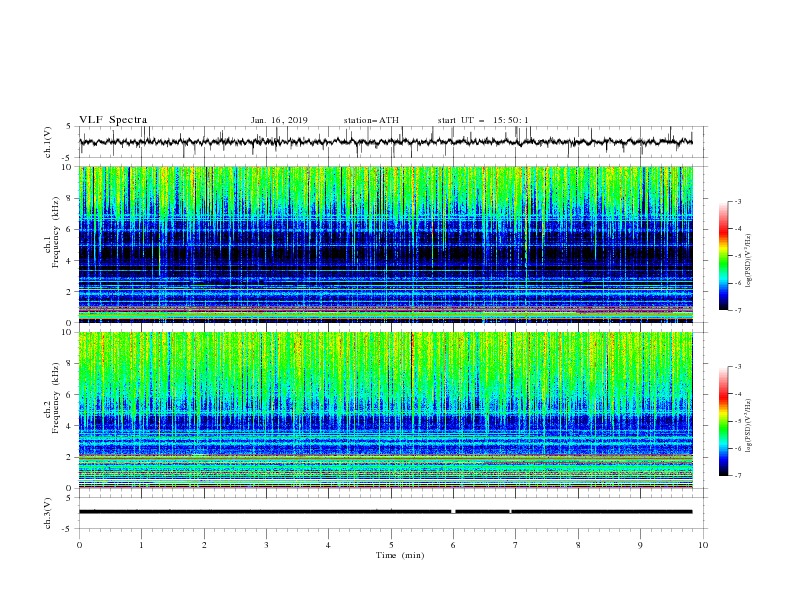Click the 'ch.1(V)' waveform axis label

48,142
